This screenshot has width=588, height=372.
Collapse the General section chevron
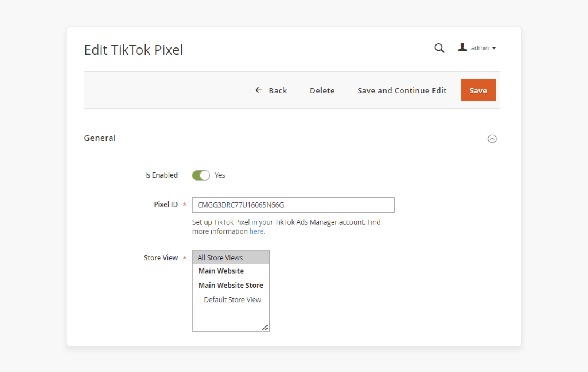(x=492, y=139)
